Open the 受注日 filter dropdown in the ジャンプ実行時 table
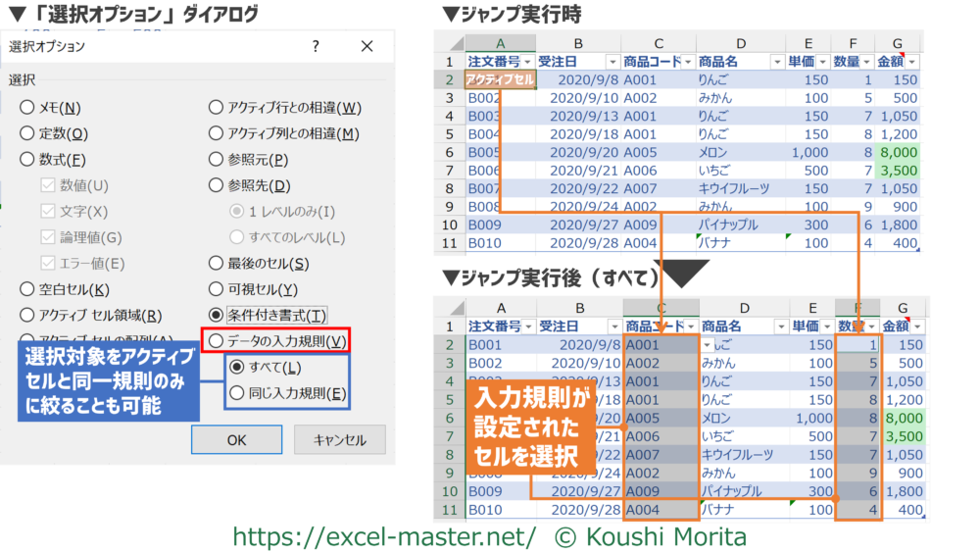The image size is (980, 552). (612, 62)
